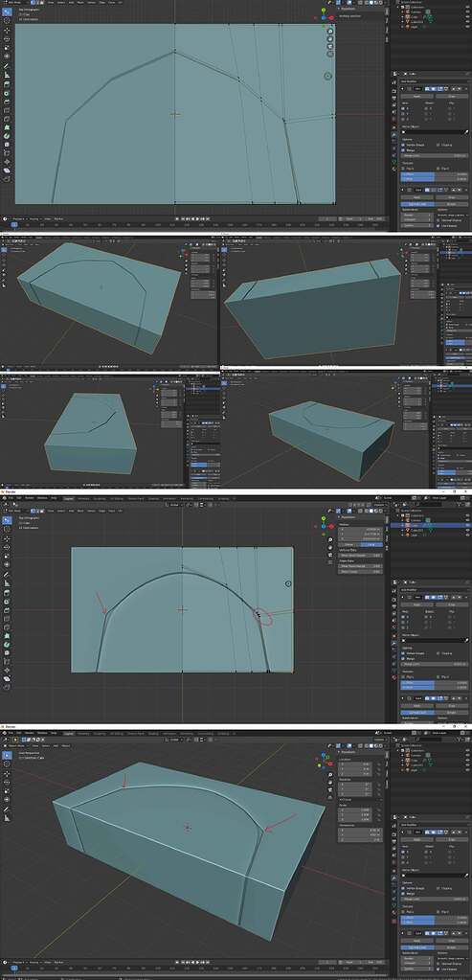
Task: Open Keying dropdown in top screenshot timeline
Action: 34,218
